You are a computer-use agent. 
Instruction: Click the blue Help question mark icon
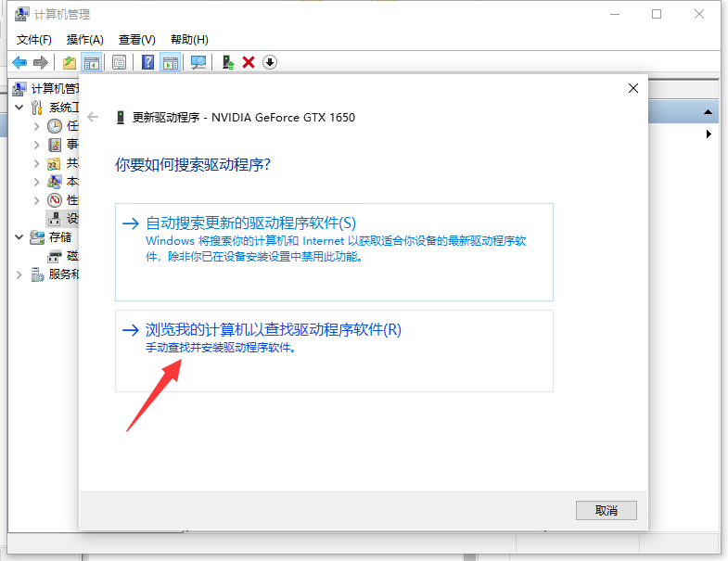tap(147, 62)
